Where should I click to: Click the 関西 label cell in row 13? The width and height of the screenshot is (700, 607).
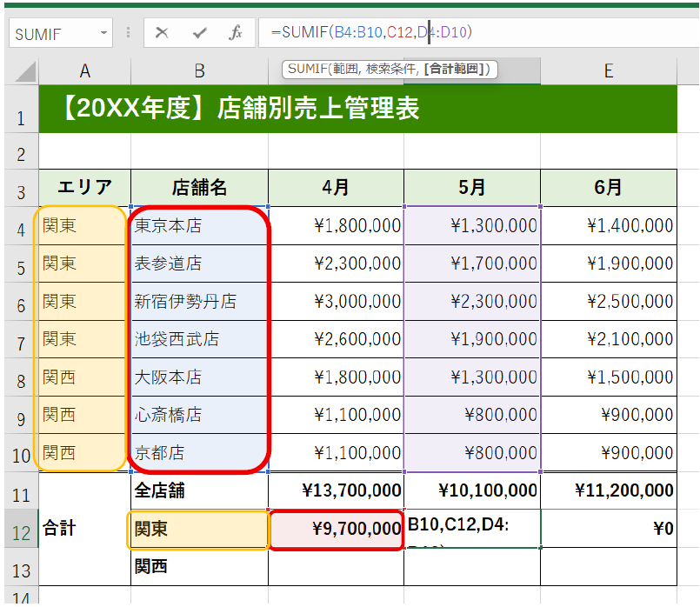pyautogui.click(x=199, y=567)
